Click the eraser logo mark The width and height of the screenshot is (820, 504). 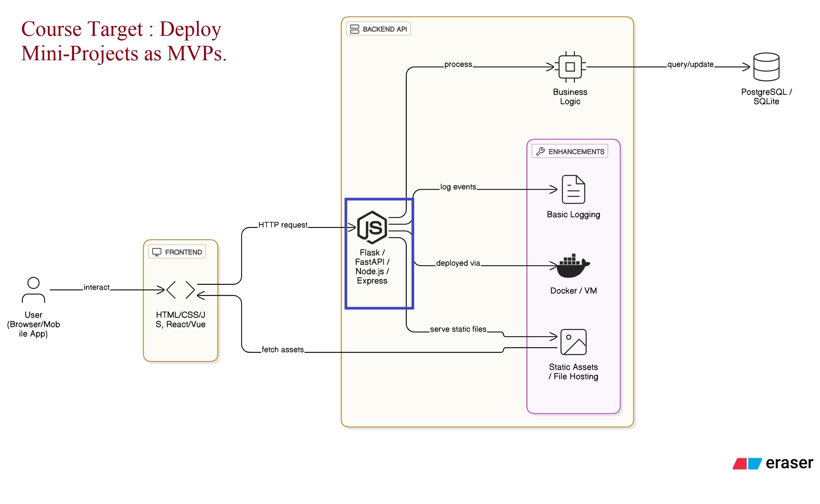[x=747, y=464]
